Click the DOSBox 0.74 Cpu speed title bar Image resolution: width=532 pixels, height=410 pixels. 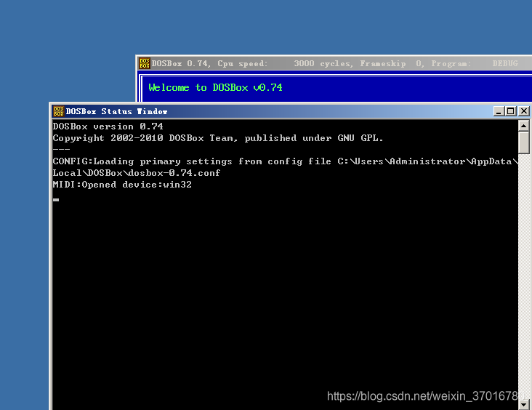click(x=334, y=63)
